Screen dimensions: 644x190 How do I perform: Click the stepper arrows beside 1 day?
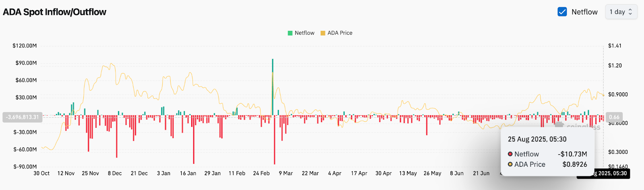click(x=630, y=12)
